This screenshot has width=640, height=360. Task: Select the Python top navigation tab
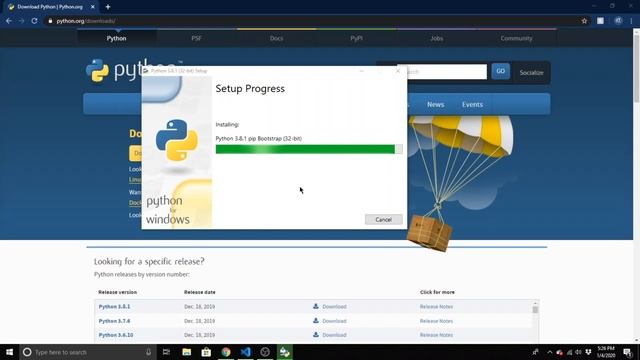[116, 38]
